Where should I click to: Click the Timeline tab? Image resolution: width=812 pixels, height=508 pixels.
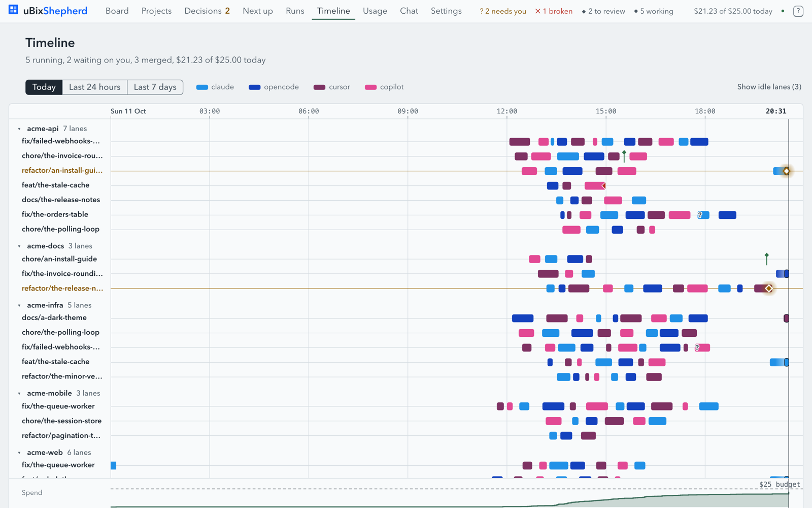coord(333,11)
